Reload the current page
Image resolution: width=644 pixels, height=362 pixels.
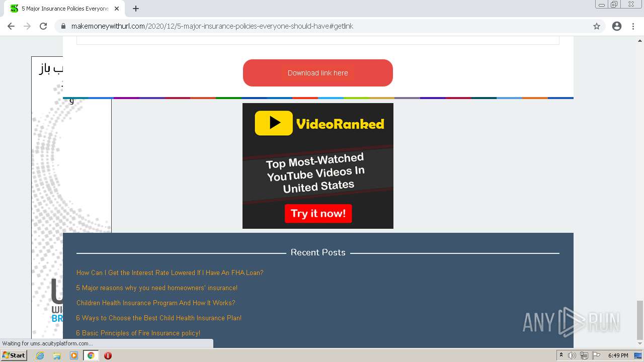(x=43, y=26)
